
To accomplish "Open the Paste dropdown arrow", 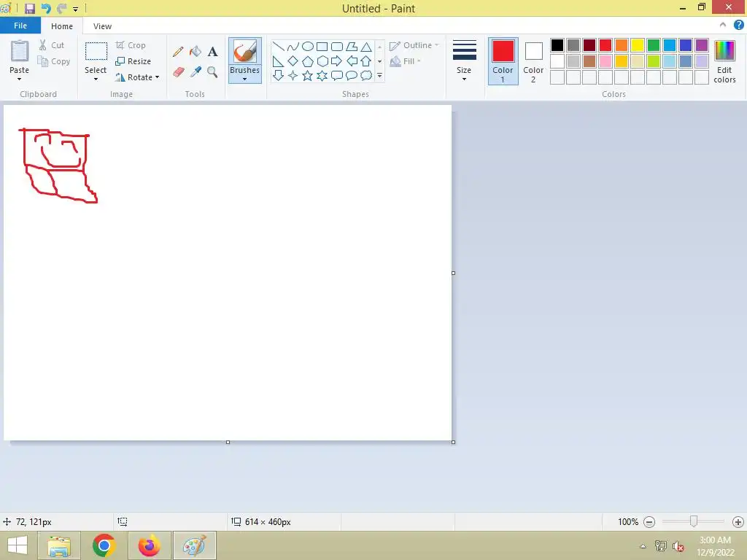I will pos(19,79).
